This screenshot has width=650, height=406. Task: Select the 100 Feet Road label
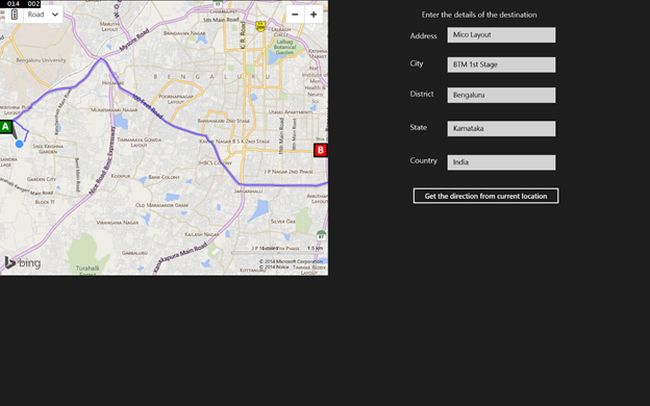(148, 107)
